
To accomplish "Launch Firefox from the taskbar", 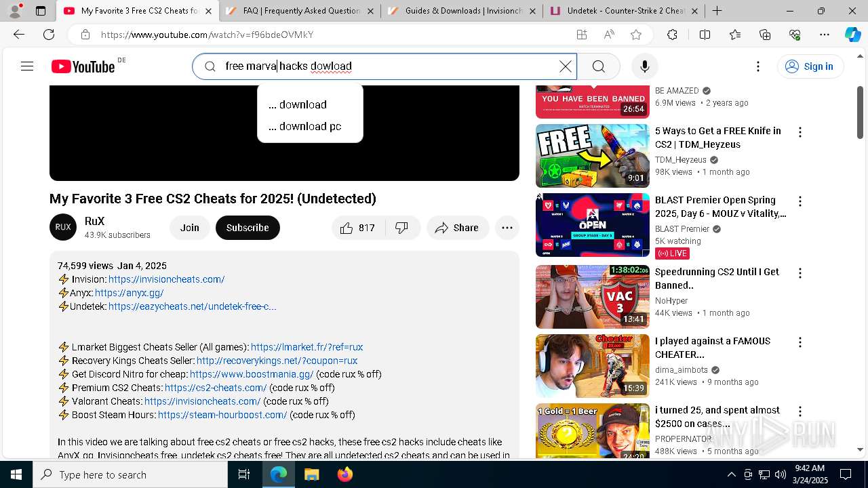I will tap(344, 474).
